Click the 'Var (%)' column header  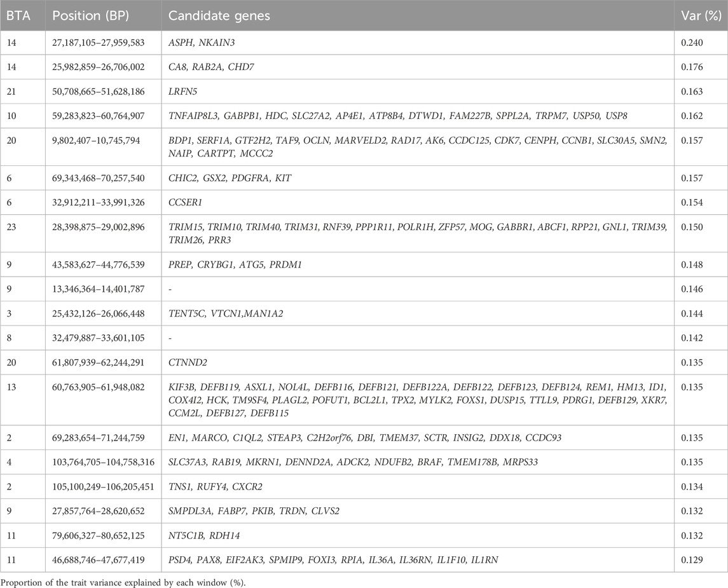[701, 16]
